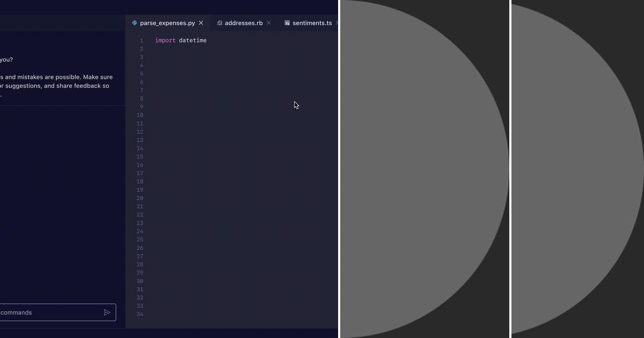Close the sentiments.ts tab
Image resolution: width=644 pixels, height=338 pixels.
pos(336,23)
